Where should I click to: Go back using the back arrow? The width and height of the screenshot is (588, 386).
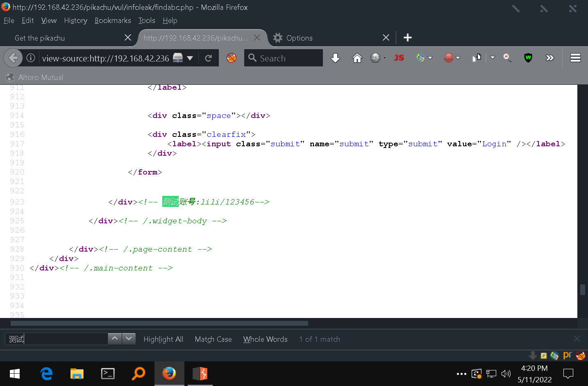pos(13,58)
